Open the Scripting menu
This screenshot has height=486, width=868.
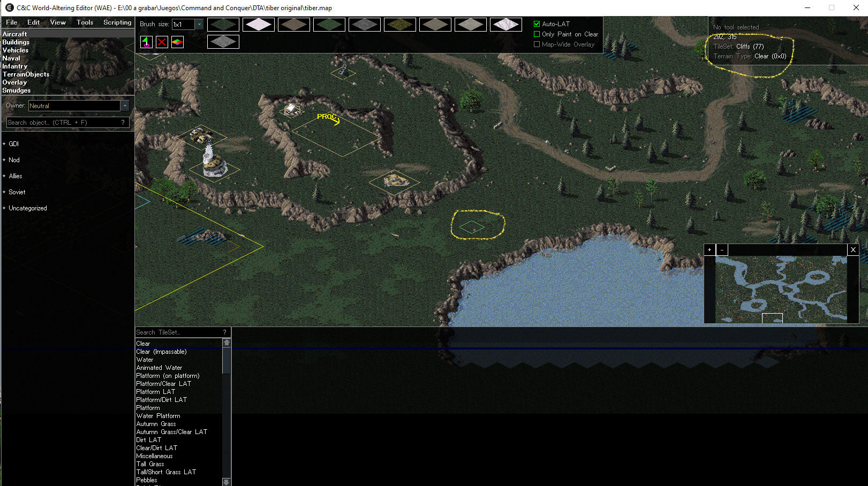[x=117, y=22]
